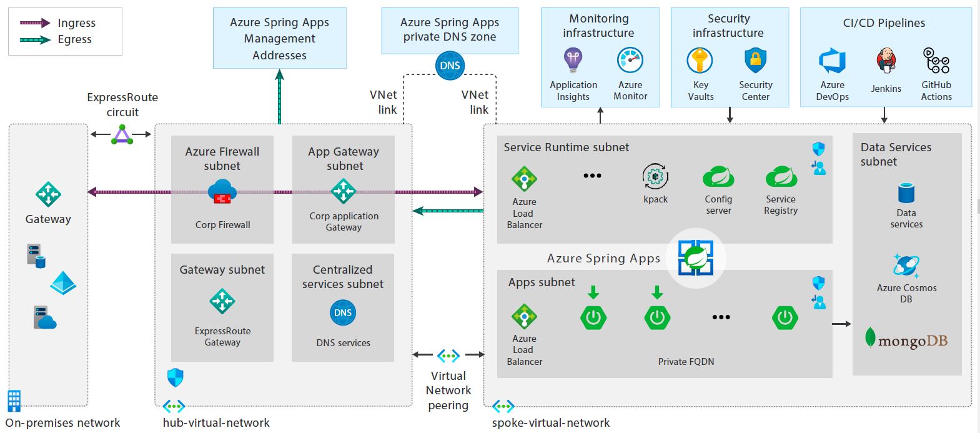Screen dimensions: 980x433
Task: Click the Virtual Network peering icon
Action: [x=448, y=356]
